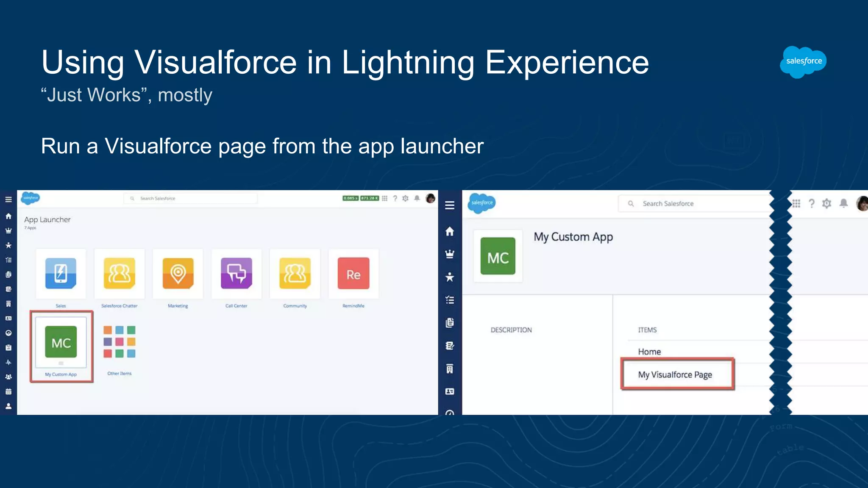The image size is (868, 488).
Task: Open Files icon in App Launcher sidebar
Action: click(8, 274)
